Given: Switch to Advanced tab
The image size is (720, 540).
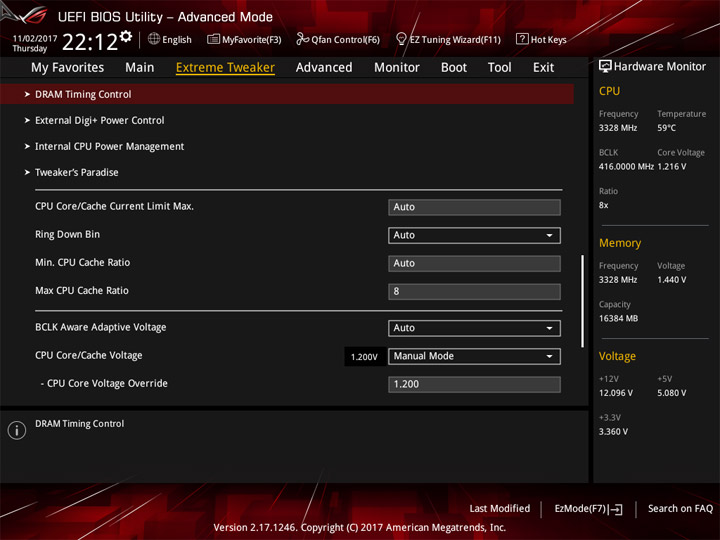Looking at the screenshot, I should [x=324, y=68].
